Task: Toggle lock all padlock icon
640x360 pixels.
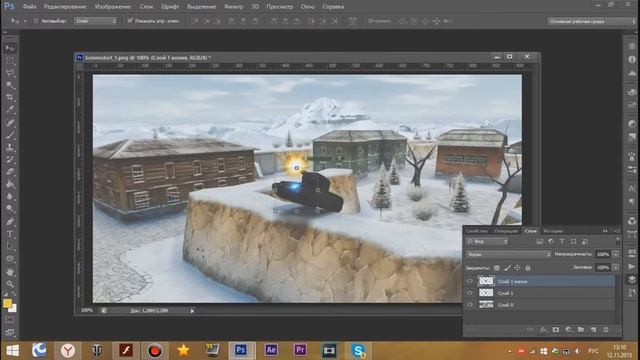Action: tap(528, 268)
